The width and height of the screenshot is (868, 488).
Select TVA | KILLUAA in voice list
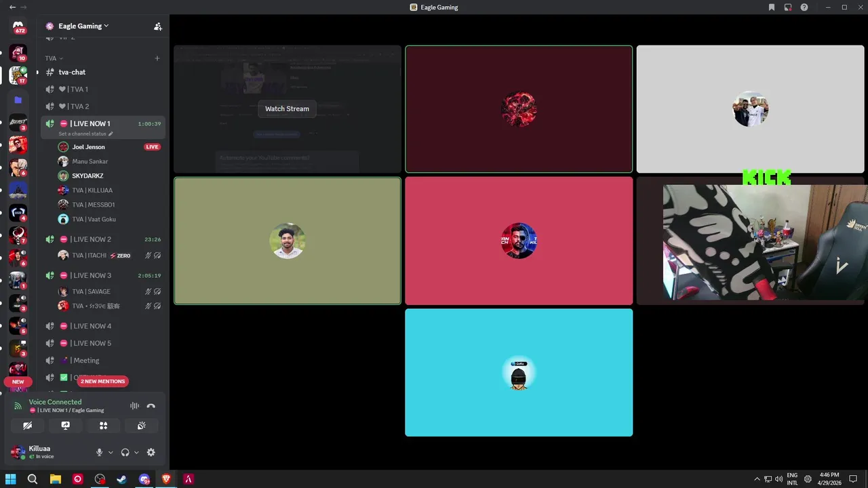tap(108, 190)
